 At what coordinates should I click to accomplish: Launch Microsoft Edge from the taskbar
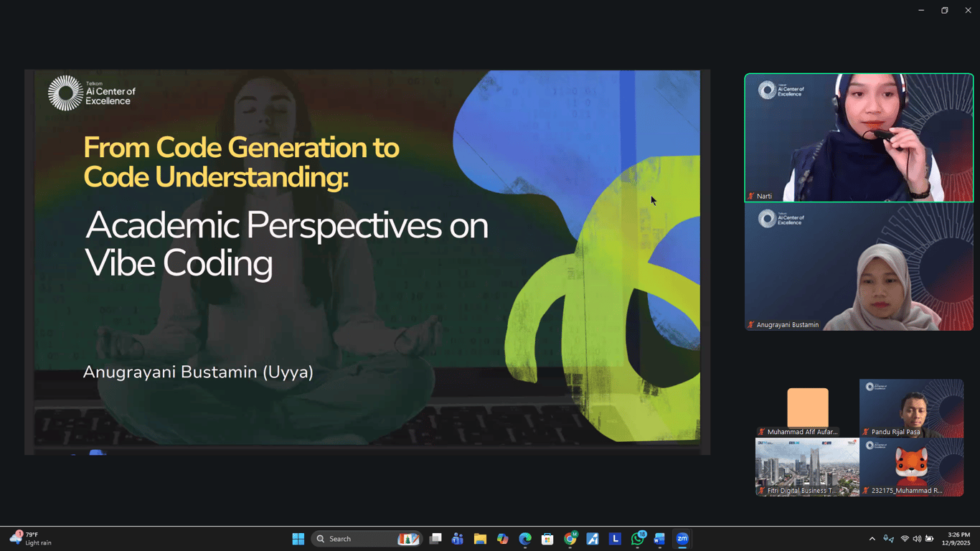pyautogui.click(x=525, y=539)
